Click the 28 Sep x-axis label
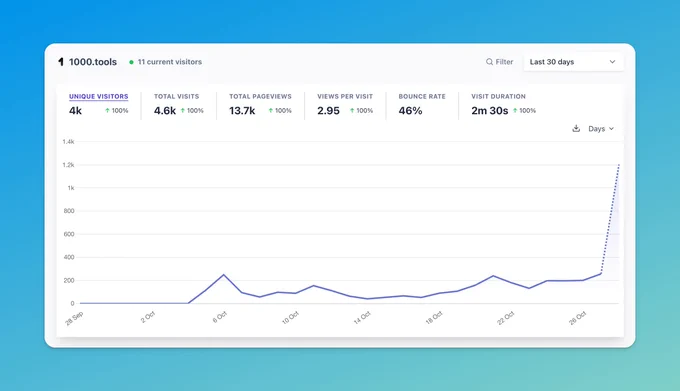Viewport: 680px width, 391px height. pyautogui.click(x=74, y=318)
